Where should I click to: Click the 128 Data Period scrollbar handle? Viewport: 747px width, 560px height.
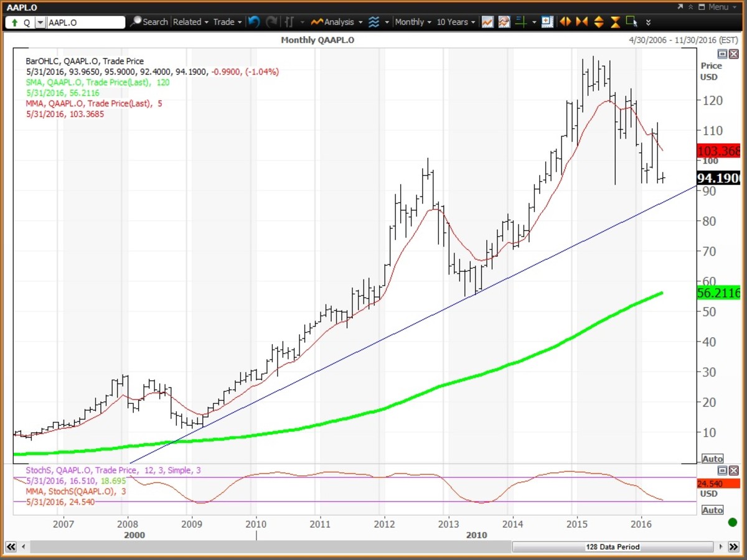pyautogui.click(x=612, y=547)
